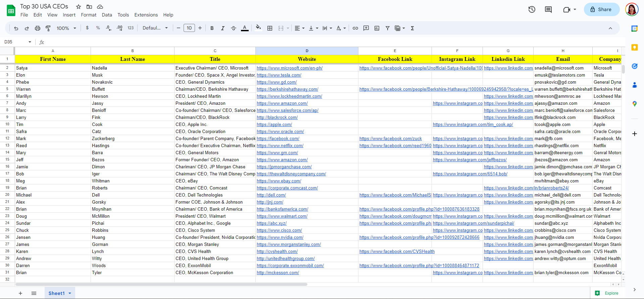Open the text wrapping dropdown

click(x=327, y=28)
